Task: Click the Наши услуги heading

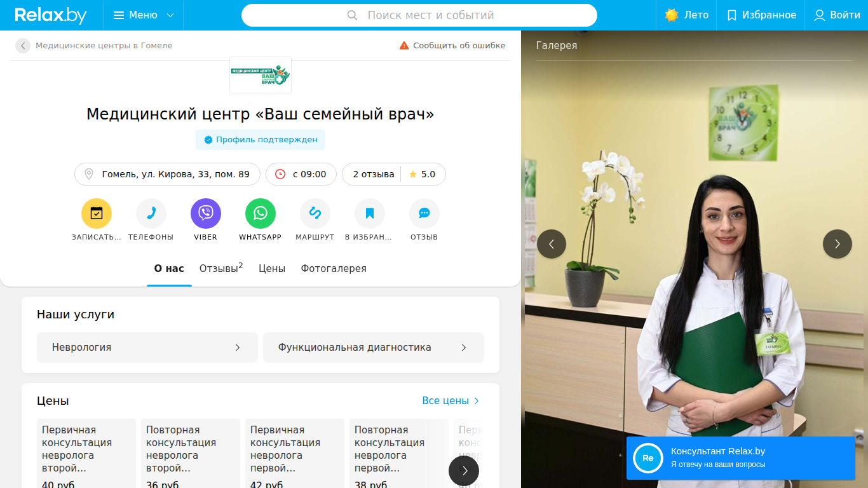Action: [x=76, y=315]
